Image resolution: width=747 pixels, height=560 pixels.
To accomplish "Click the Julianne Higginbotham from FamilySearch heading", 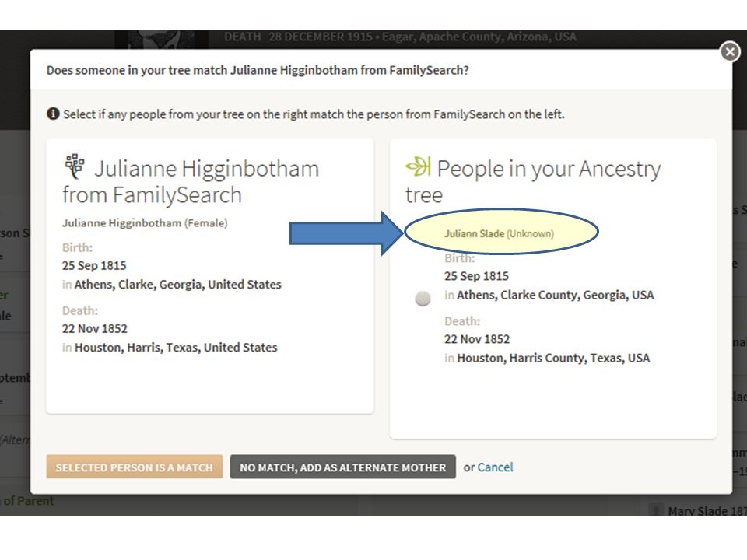I will coord(191,181).
